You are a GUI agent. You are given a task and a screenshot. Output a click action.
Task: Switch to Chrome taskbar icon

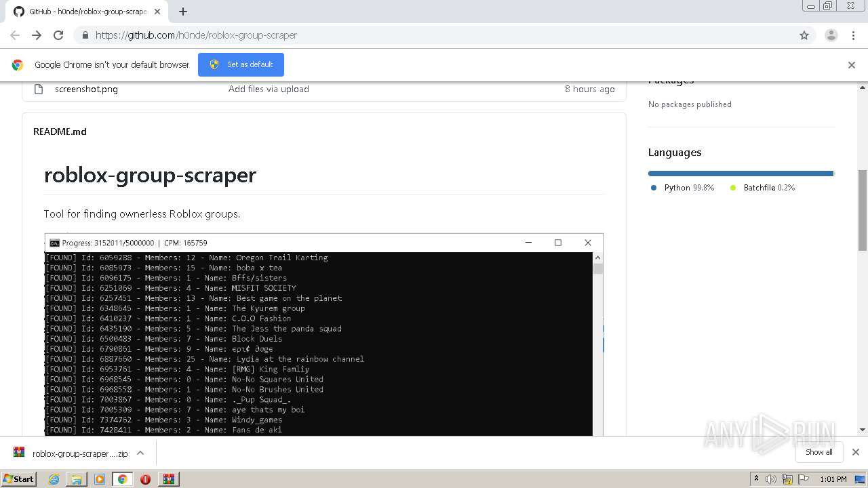coord(123,479)
